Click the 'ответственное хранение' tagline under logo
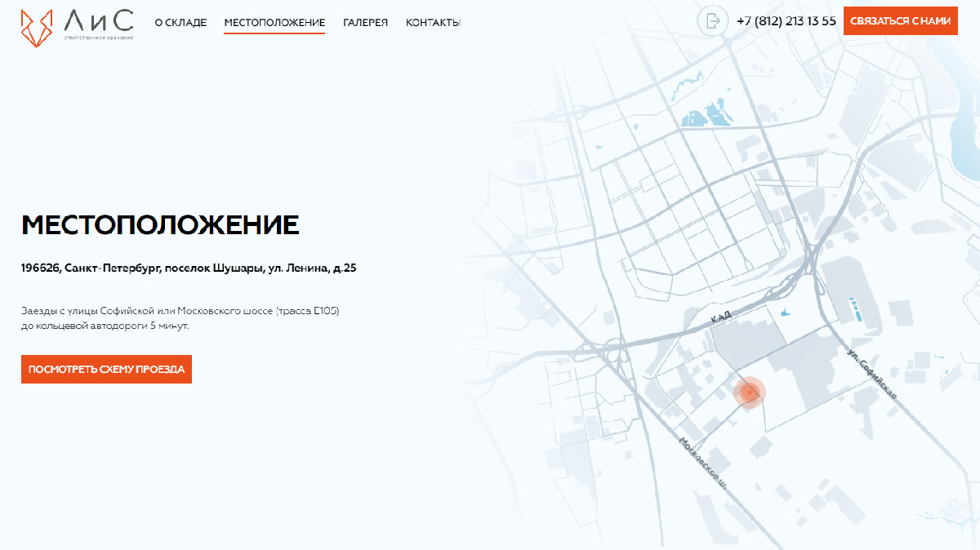Image resolution: width=980 pixels, height=550 pixels. tap(98, 38)
